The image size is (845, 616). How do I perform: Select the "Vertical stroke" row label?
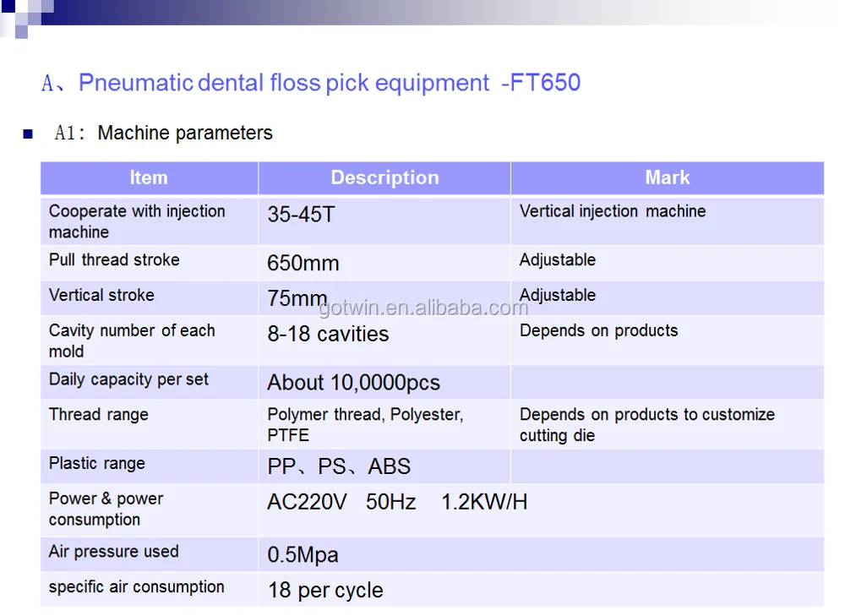(101, 295)
